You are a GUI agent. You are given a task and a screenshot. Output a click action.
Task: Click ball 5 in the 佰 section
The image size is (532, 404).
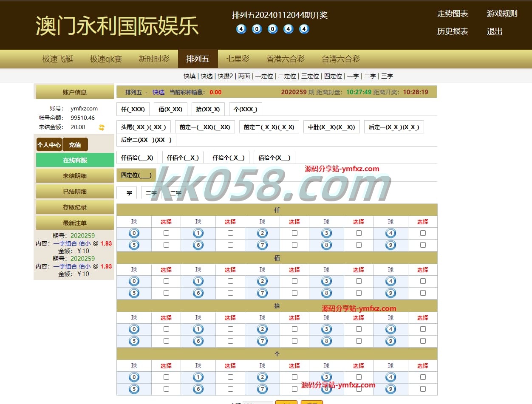coord(134,293)
